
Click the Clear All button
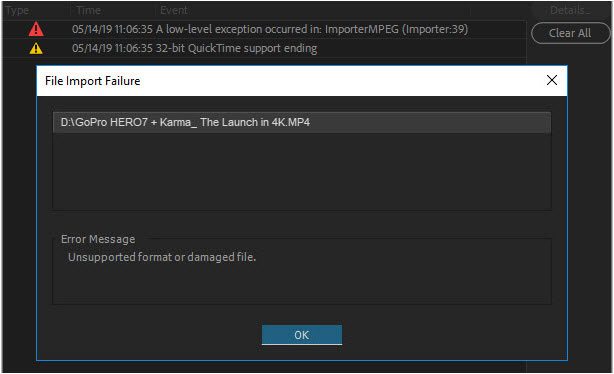coord(570,33)
